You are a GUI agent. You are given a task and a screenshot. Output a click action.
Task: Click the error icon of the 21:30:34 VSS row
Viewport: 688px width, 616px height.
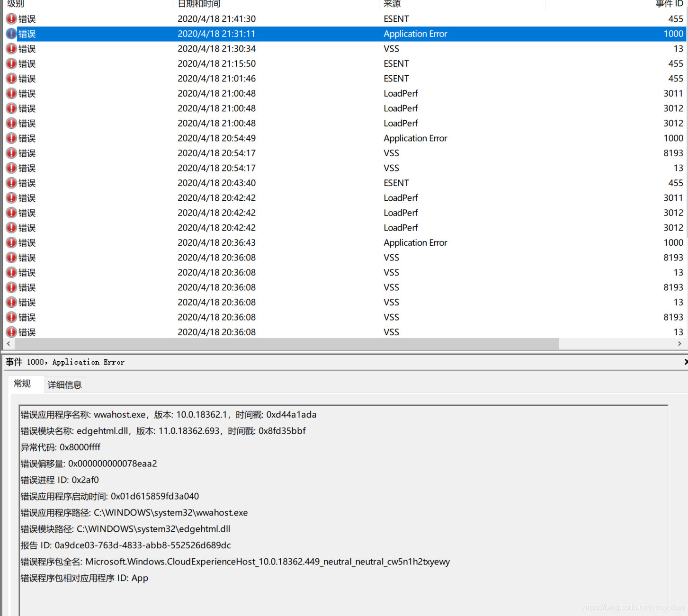click(x=11, y=49)
